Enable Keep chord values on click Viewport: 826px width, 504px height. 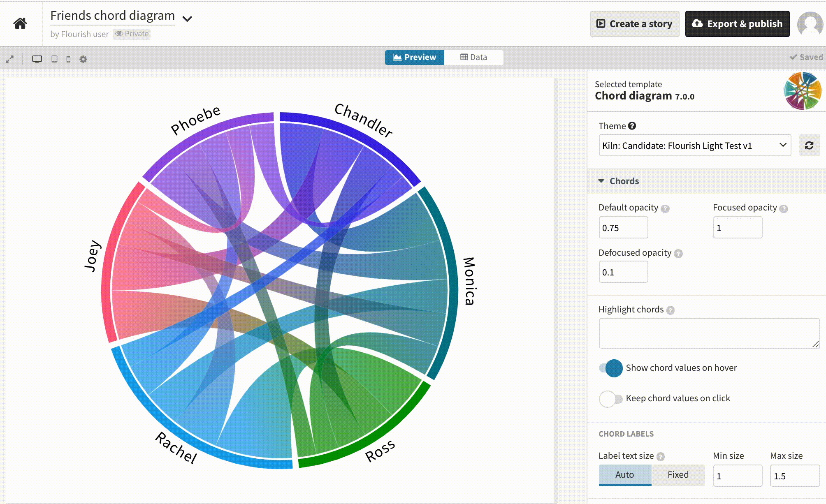click(611, 398)
